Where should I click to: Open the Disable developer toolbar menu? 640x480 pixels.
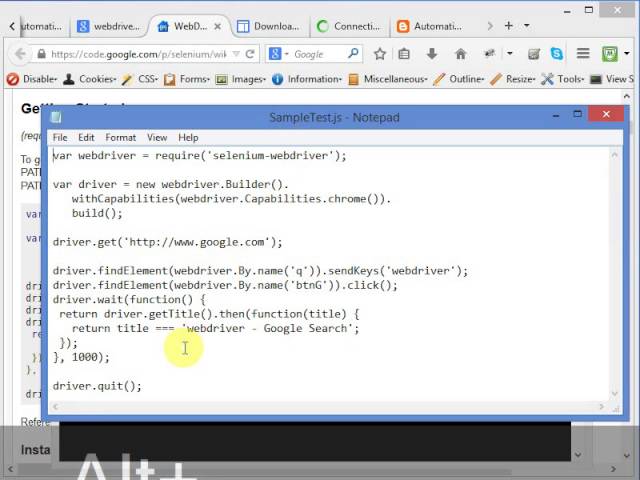[32, 79]
